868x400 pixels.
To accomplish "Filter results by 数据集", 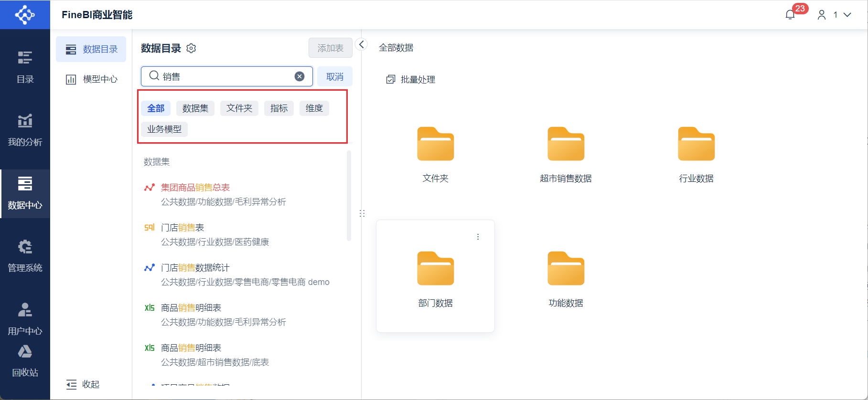I will tap(195, 108).
